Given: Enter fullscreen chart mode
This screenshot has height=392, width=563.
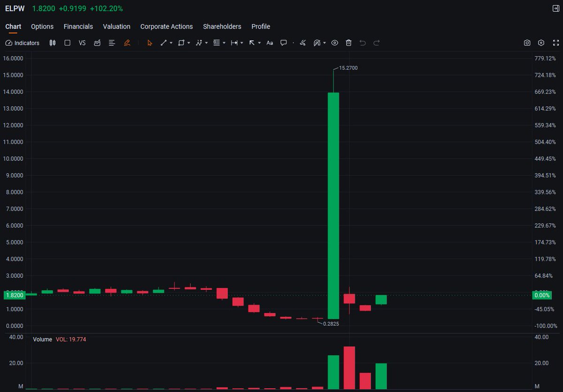Looking at the screenshot, I should pos(556,43).
